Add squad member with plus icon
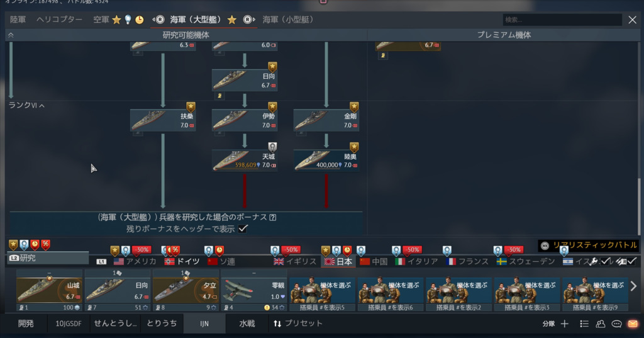The width and height of the screenshot is (644, 338). click(x=565, y=324)
